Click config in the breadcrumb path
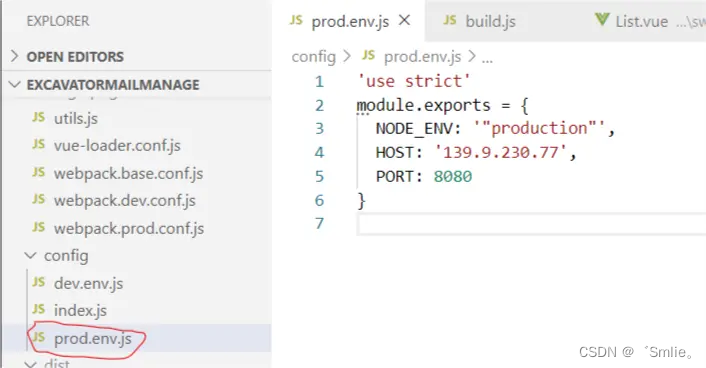The image size is (706, 368). pyautogui.click(x=314, y=57)
